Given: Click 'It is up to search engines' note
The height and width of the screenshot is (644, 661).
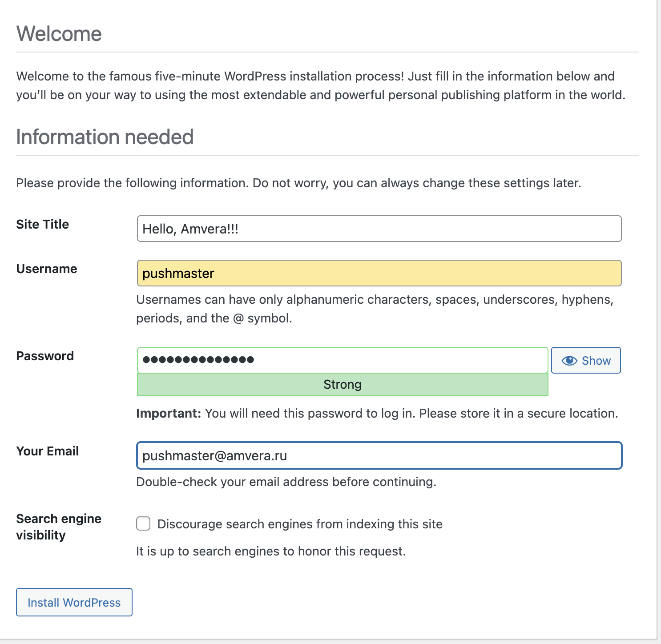Looking at the screenshot, I should click(271, 551).
